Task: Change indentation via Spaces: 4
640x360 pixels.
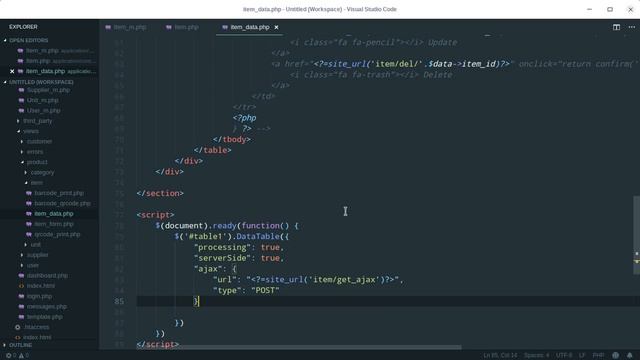Action: coord(537,355)
